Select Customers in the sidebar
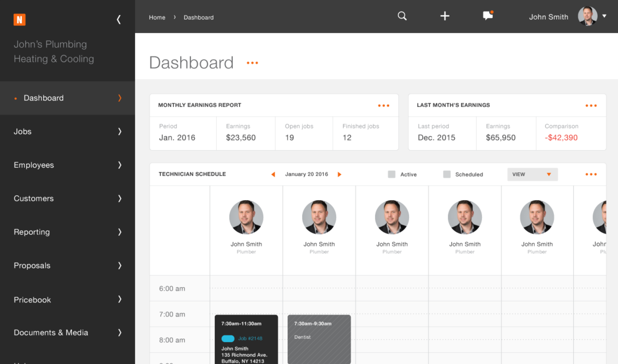The image size is (618, 364). pyautogui.click(x=34, y=199)
